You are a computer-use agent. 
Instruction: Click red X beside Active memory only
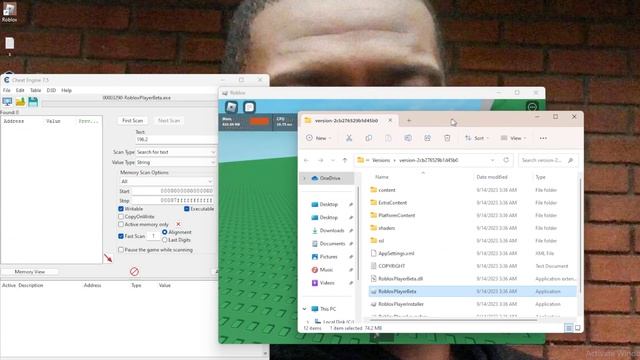click(178, 224)
